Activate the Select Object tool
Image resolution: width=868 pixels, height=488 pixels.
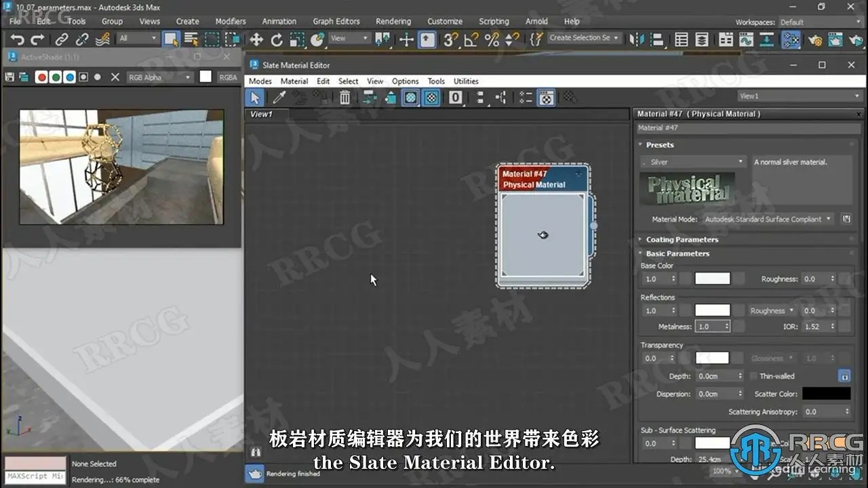point(171,40)
